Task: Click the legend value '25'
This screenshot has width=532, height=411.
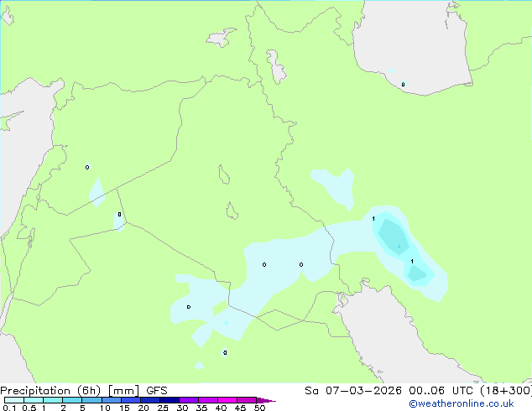Action: coord(163,408)
